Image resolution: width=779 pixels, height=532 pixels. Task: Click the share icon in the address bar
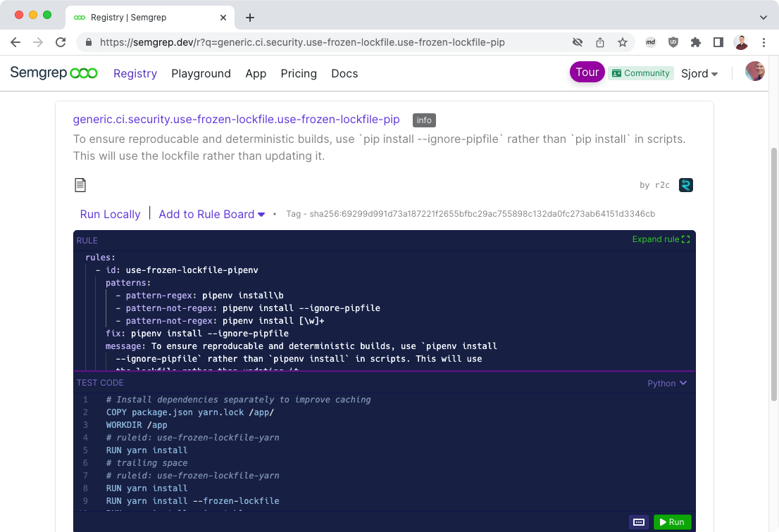(600, 42)
